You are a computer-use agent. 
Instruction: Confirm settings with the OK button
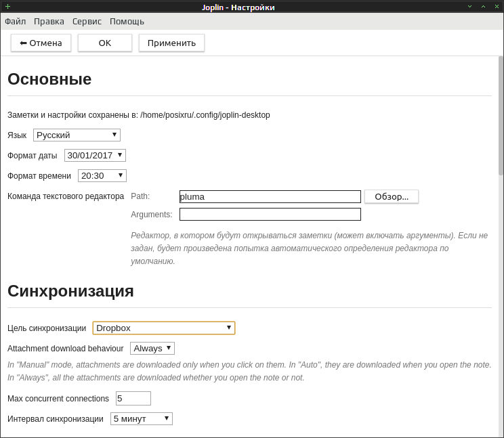pyautogui.click(x=105, y=43)
